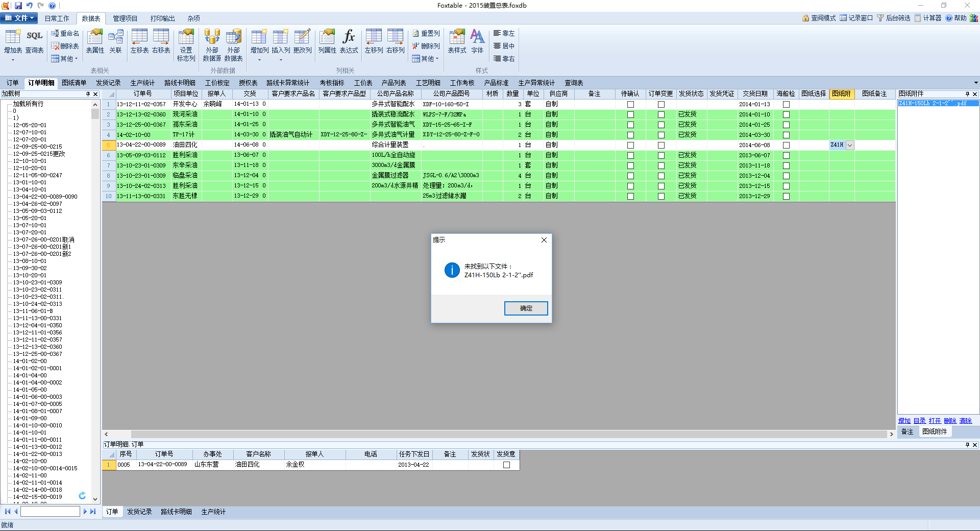980x531 pixels.
Task: Click the 增加 link under 图纸附件
Action: click(x=904, y=421)
